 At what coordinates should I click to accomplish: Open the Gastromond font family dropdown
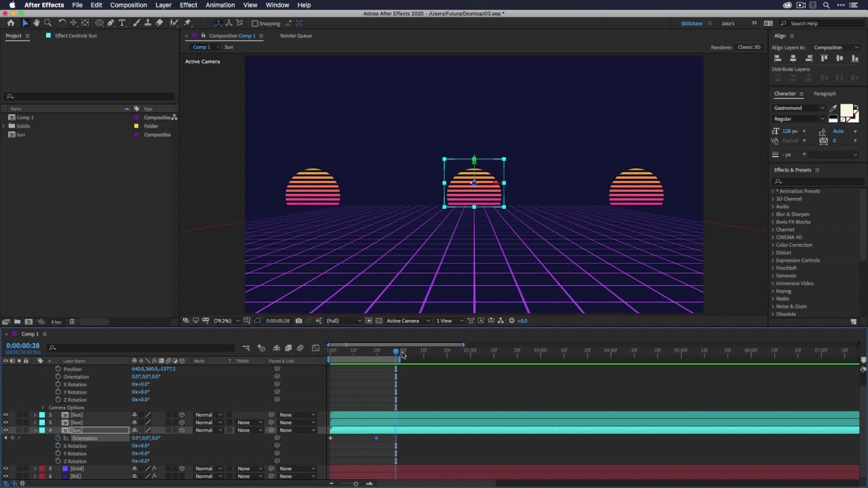point(800,108)
